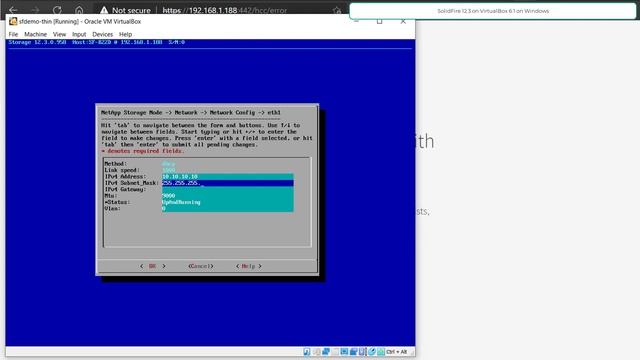Open the File menu in VirtualBox
The width and height of the screenshot is (640, 360).
tap(13, 34)
